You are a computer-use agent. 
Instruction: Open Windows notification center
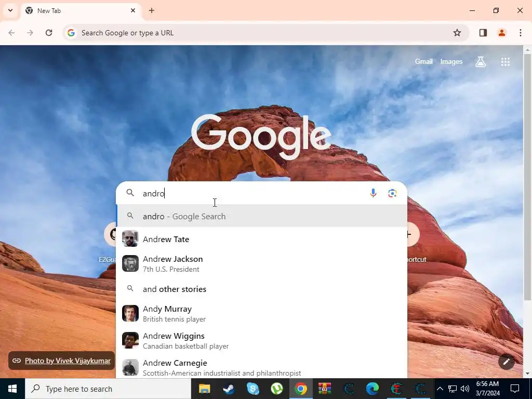pos(515,389)
